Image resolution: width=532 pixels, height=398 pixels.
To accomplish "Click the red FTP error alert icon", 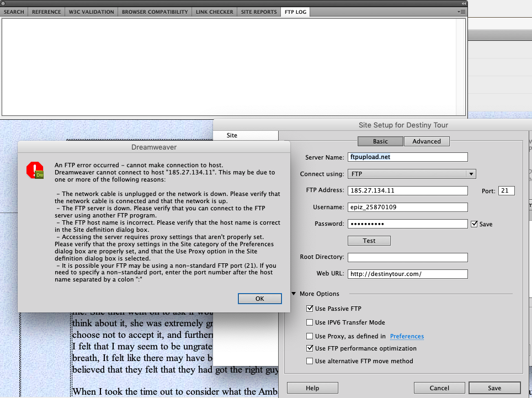I will 34,171.
